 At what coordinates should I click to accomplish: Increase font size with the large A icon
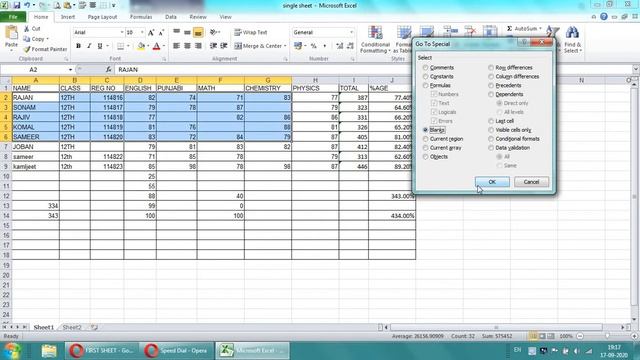pyautogui.click(x=151, y=32)
